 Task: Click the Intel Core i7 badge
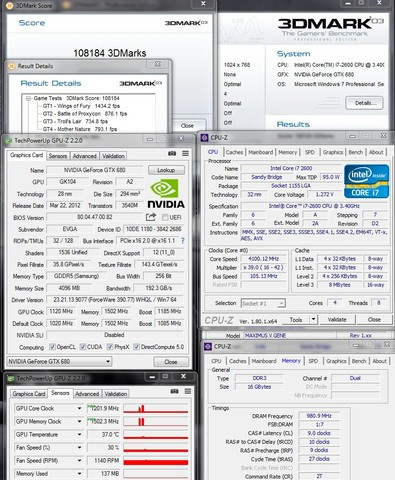pyautogui.click(x=366, y=181)
